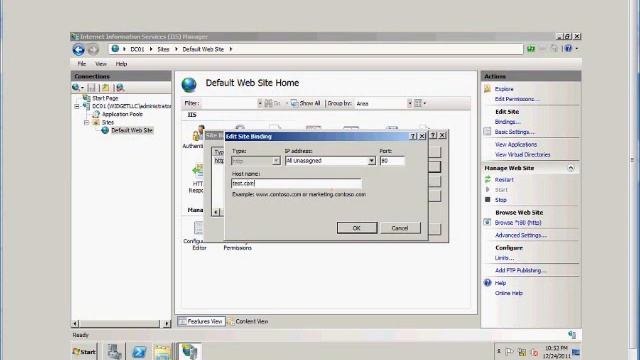The height and width of the screenshot is (360, 640).
Task: Click the Limits... link
Action: [504, 258]
